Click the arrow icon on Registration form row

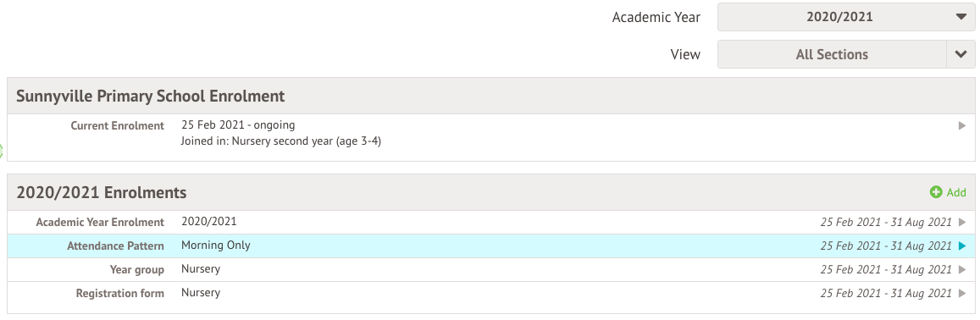962,293
